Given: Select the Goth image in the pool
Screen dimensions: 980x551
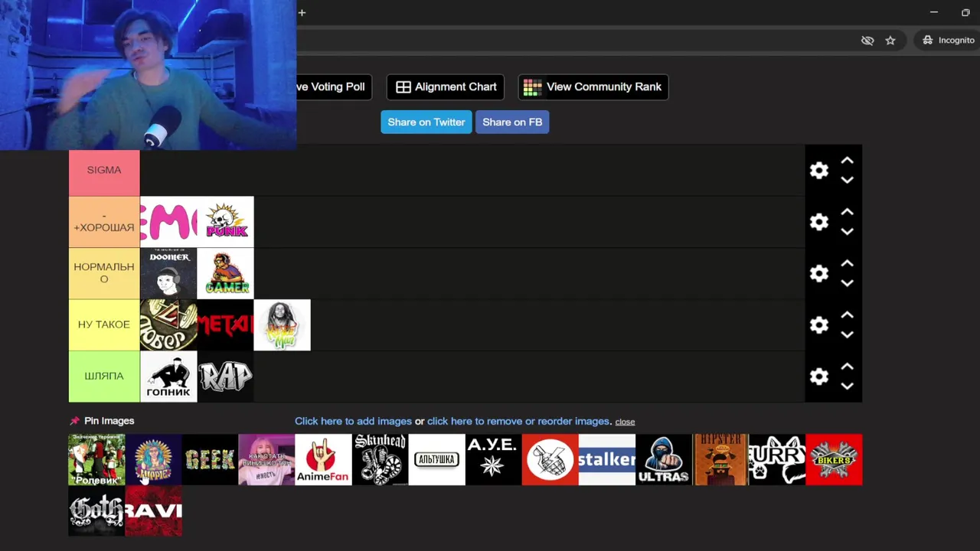Looking at the screenshot, I should click(96, 510).
